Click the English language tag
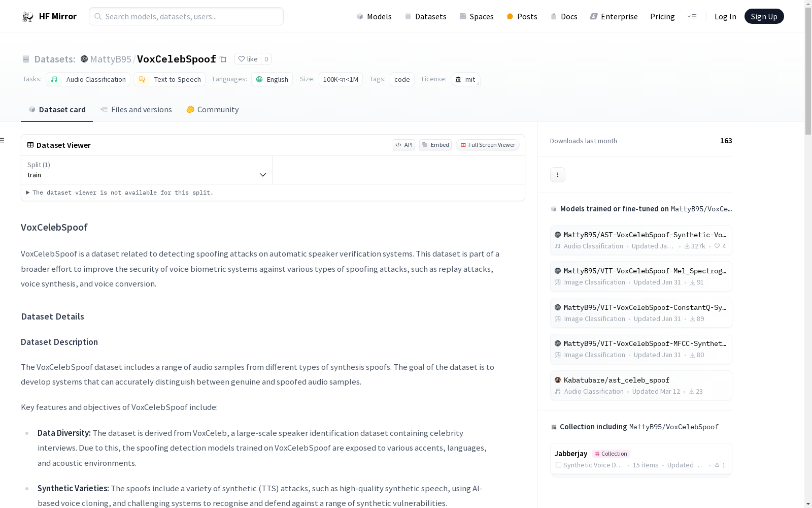Screen dimensions: 812x508 point(272,79)
